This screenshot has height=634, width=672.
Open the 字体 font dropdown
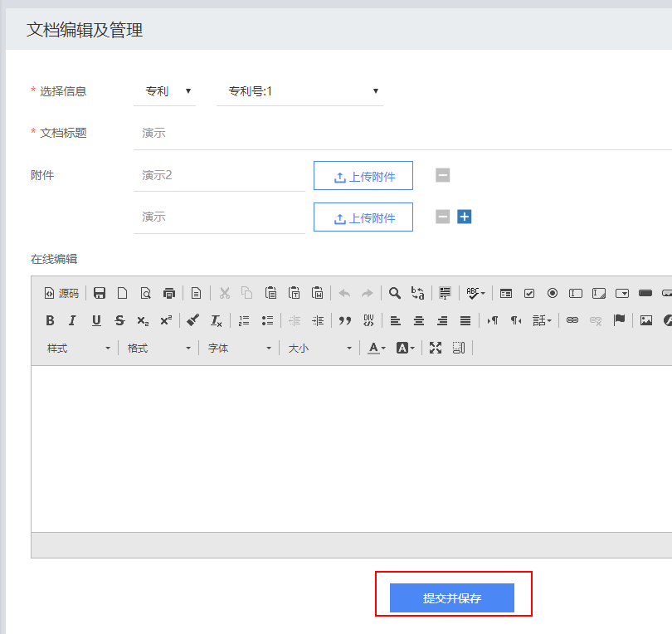point(239,348)
